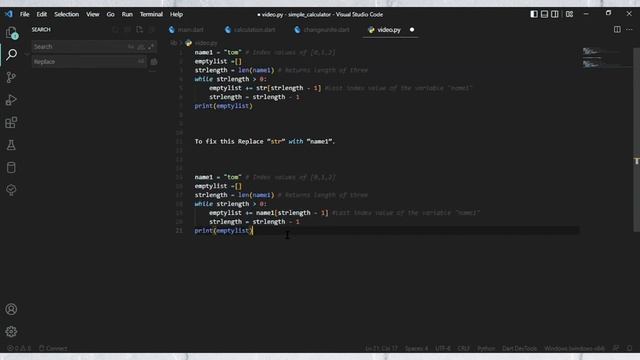Collapse the Replace toggle chevron
This screenshot has width=640, height=360.
pyautogui.click(x=27, y=54)
